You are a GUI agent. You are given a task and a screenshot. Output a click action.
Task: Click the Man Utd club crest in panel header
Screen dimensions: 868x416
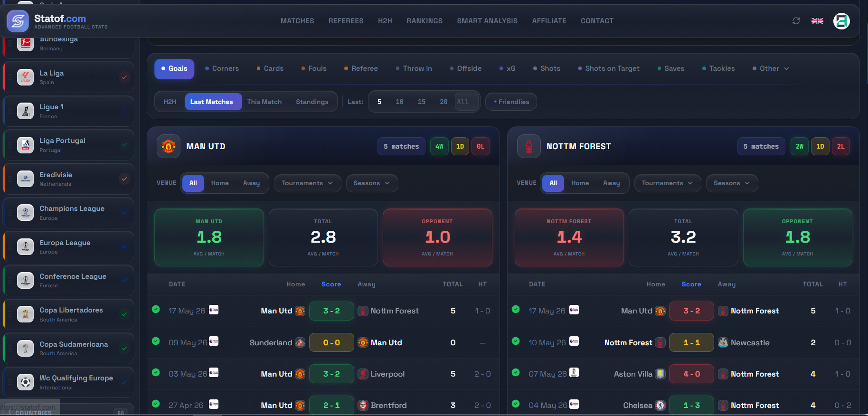click(169, 146)
